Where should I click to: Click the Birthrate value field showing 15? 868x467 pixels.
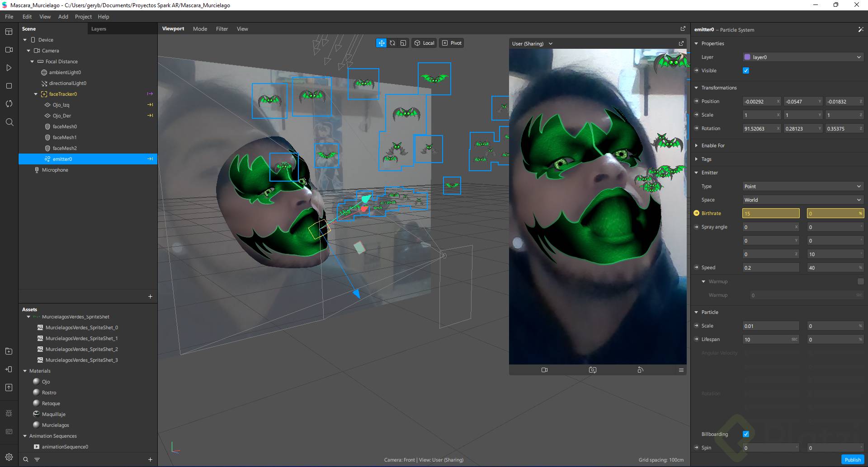pos(771,213)
